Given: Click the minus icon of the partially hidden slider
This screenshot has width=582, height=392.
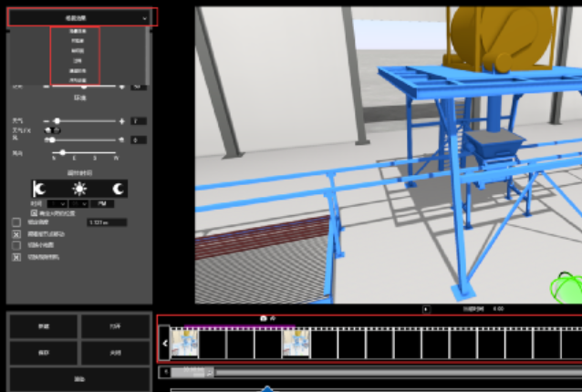Looking at the screenshot, I should click(46, 87).
